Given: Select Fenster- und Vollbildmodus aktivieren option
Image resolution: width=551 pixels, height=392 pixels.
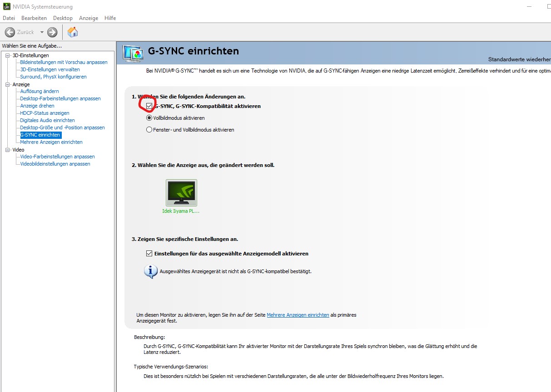Looking at the screenshot, I should pyautogui.click(x=149, y=129).
